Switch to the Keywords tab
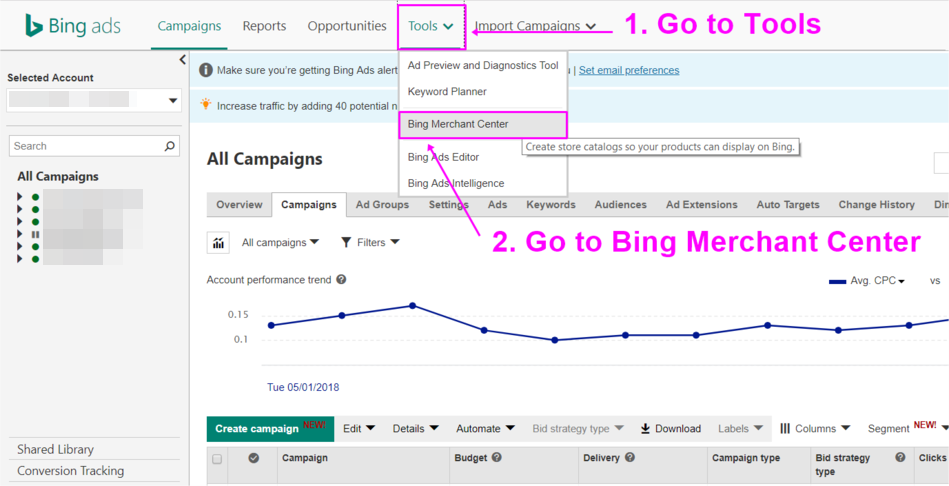Image resolution: width=949 pixels, height=486 pixels. pos(550,205)
